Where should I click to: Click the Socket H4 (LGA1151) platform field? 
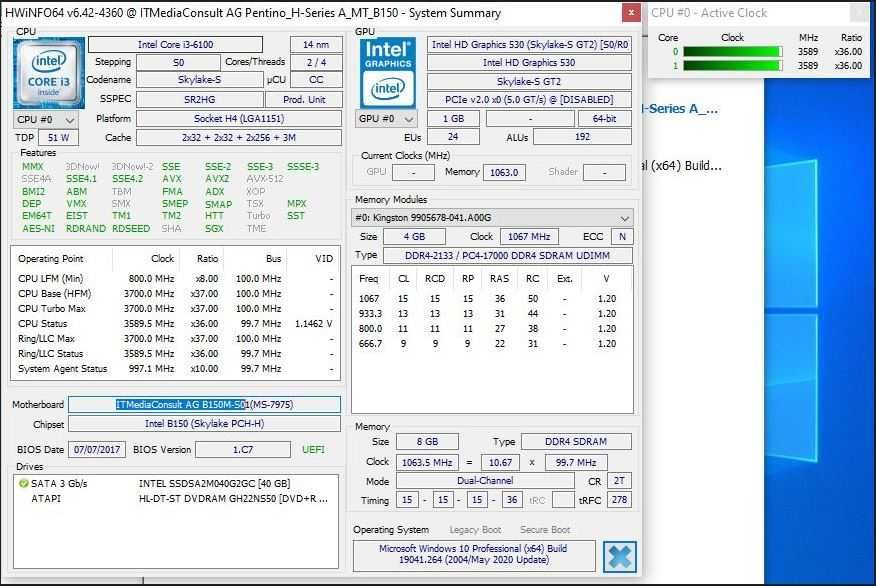(239, 119)
